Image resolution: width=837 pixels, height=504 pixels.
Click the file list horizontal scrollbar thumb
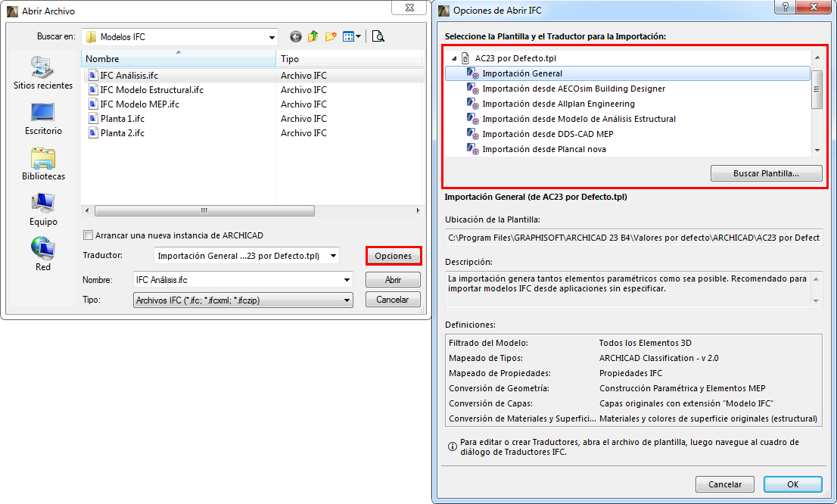[204, 211]
